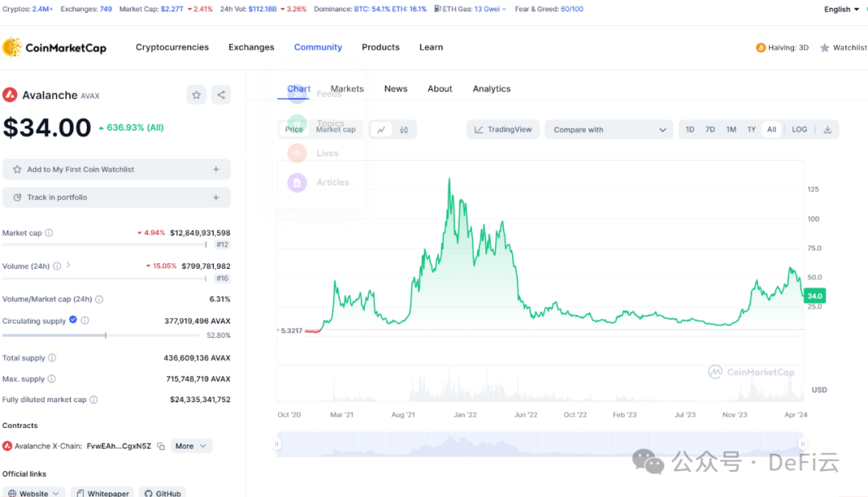The width and height of the screenshot is (868, 497).
Task: Click the CoinMarketCap logo in the header
Action: [55, 47]
